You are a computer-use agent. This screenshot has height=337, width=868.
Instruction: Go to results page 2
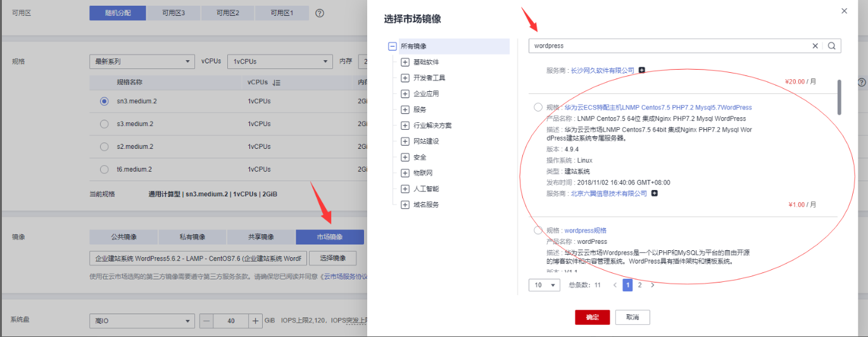(x=639, y=285)
